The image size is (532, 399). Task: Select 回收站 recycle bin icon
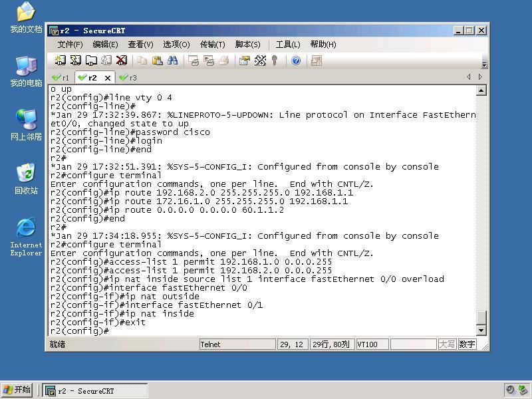coord(26,178)
